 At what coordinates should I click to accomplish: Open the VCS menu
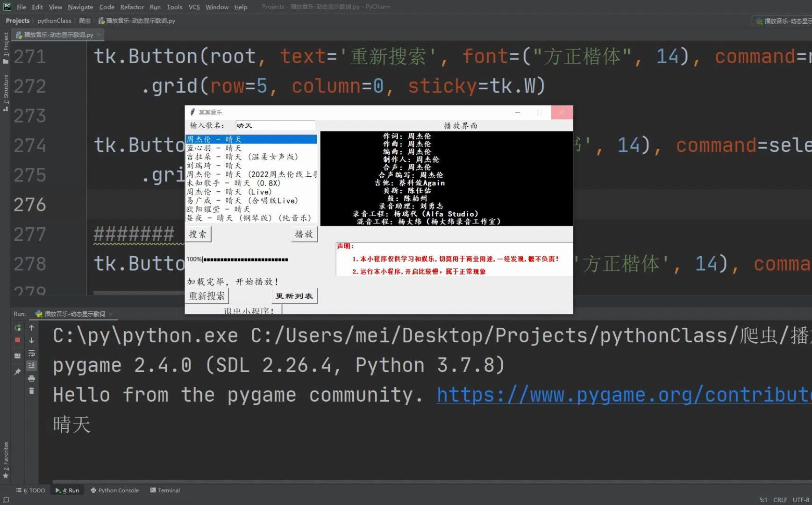click(x=194, y=7)
